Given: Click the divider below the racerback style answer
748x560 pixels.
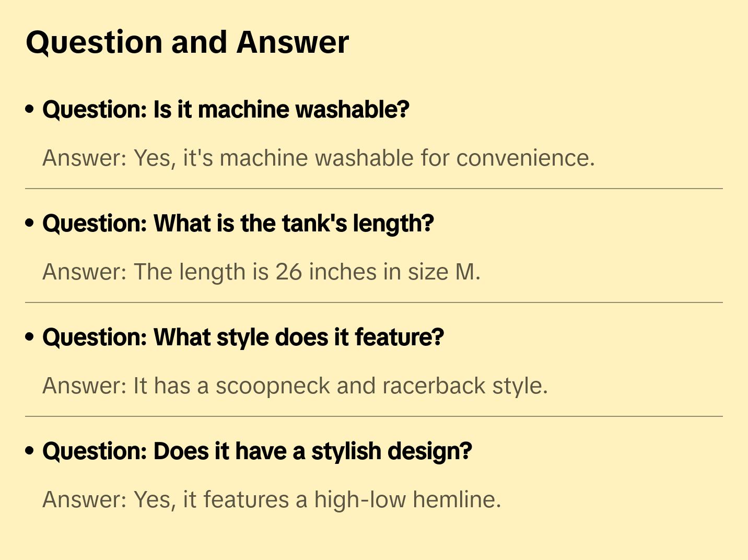Looking at the screenshot, I should [x=374, y=416].
